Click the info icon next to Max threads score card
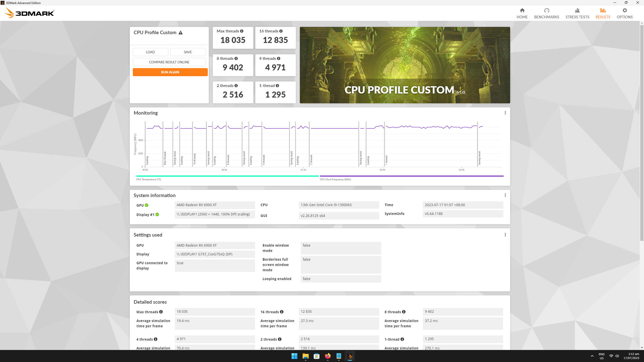644x362 pixels. click(x=242, y=31)
